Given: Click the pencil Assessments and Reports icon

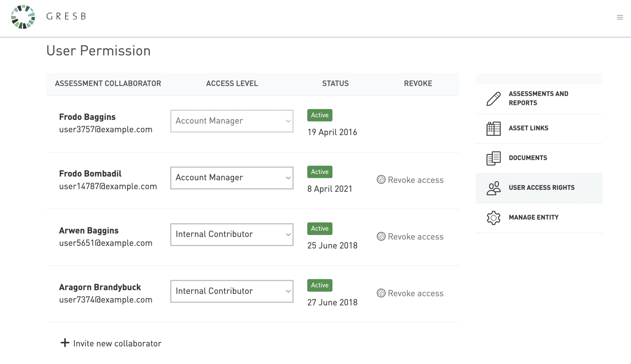Looking at the screenshot, I should tap(493, 99).
